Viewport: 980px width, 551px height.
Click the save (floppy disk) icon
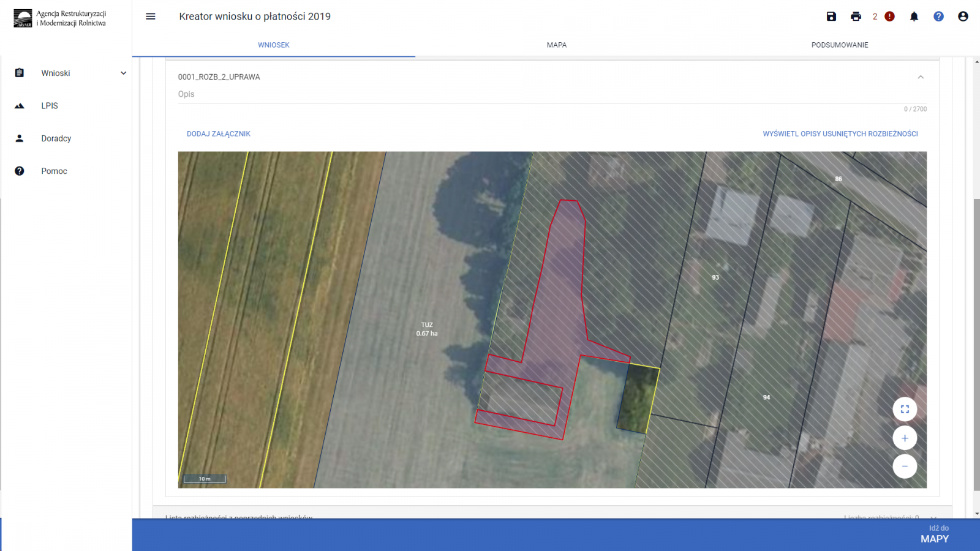tap(831, 17)
